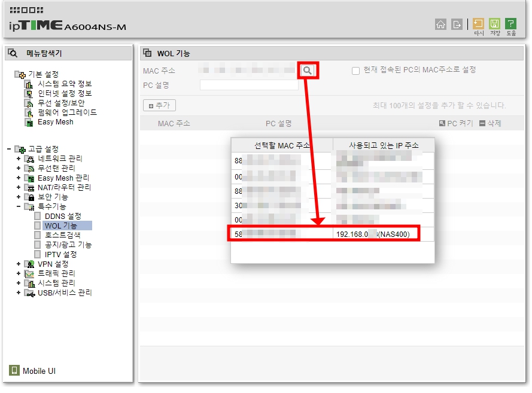
Task: Click the 펌웨어 업그레이드 upload icon
Action: point(29,112)
